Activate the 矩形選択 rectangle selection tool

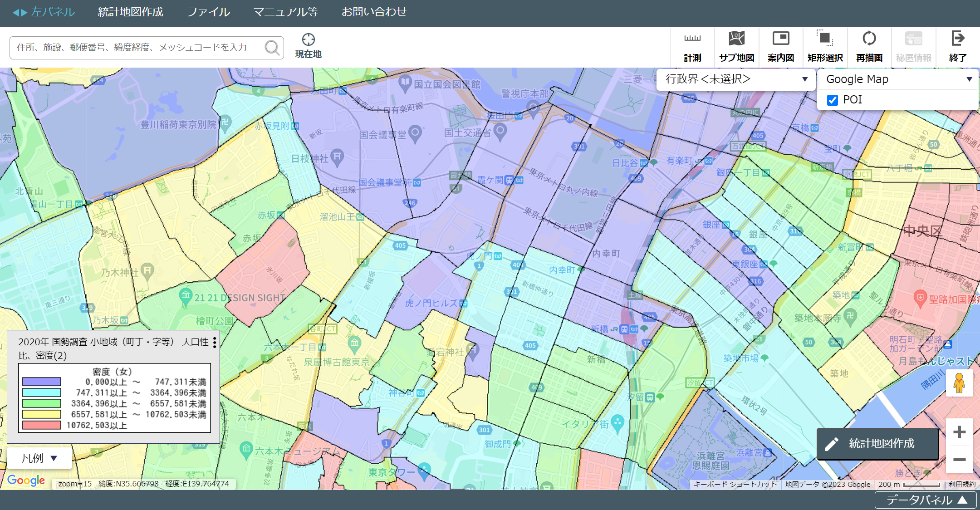(825, 46)
